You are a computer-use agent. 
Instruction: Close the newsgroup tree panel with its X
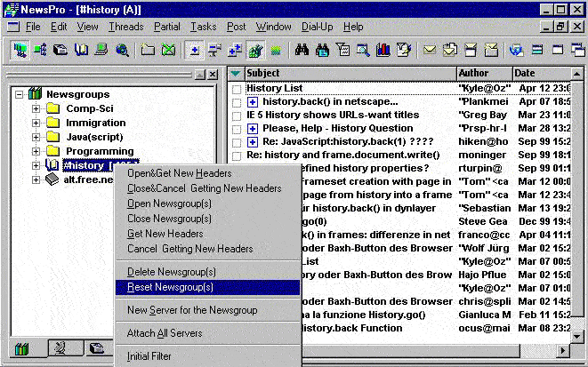coord(213,75)
